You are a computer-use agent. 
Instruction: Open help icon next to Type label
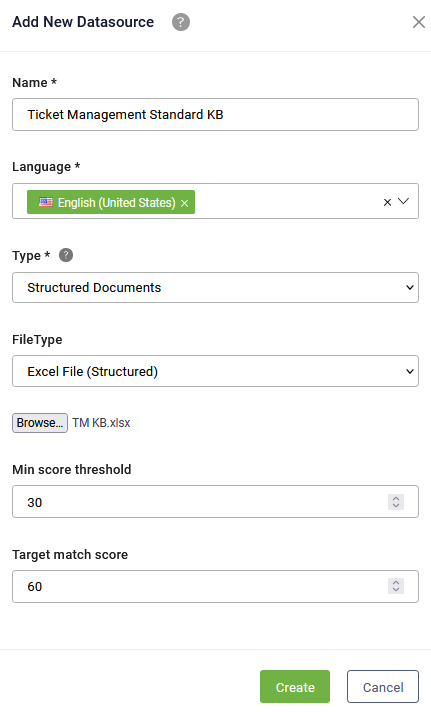[66, 255]
